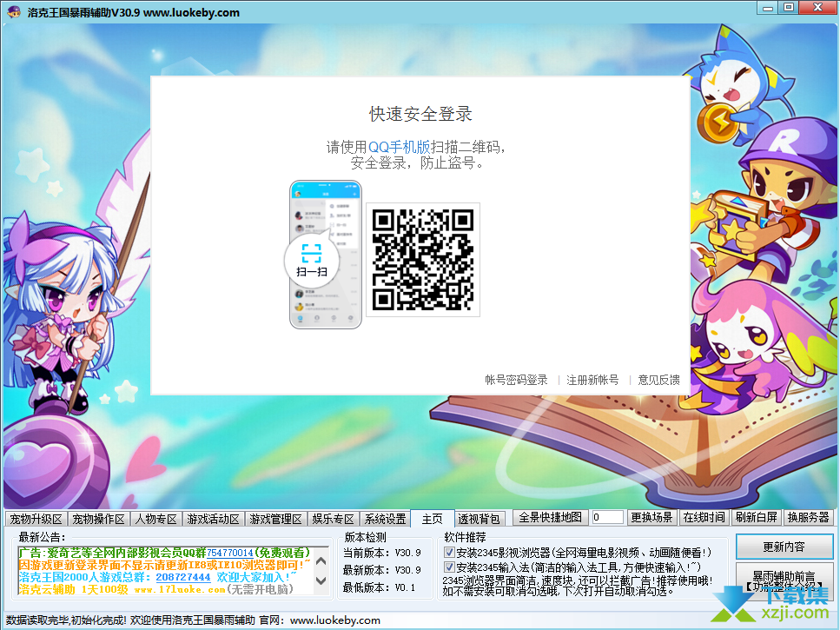Viewport: 840px width, 630px height.
Task: Click the 最低版本: V0.1 text
Action: point(380,587)
